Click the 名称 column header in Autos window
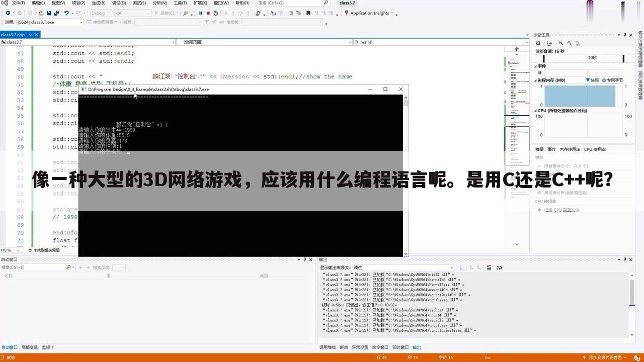Viewport: 644px width, 362px height. (x=9, y=276)
